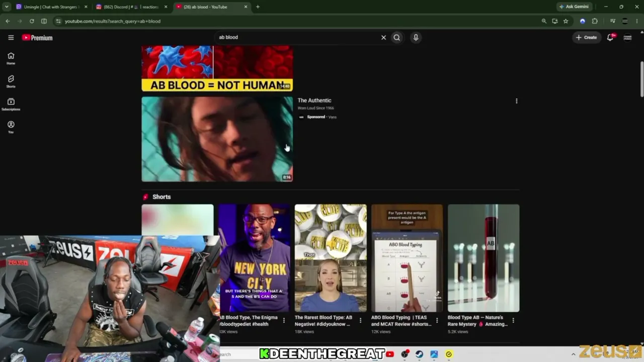Open 'ABO Blood Typing | TEAS' title
The width and height of the screenshot is (644, 362).
tap(401, 321)
